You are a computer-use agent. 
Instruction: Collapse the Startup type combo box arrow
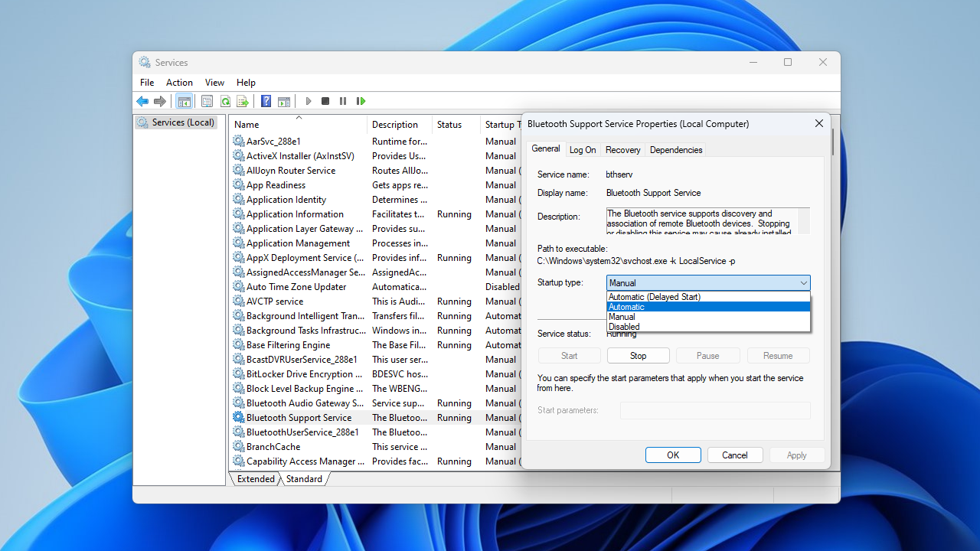tap(802, 283)
